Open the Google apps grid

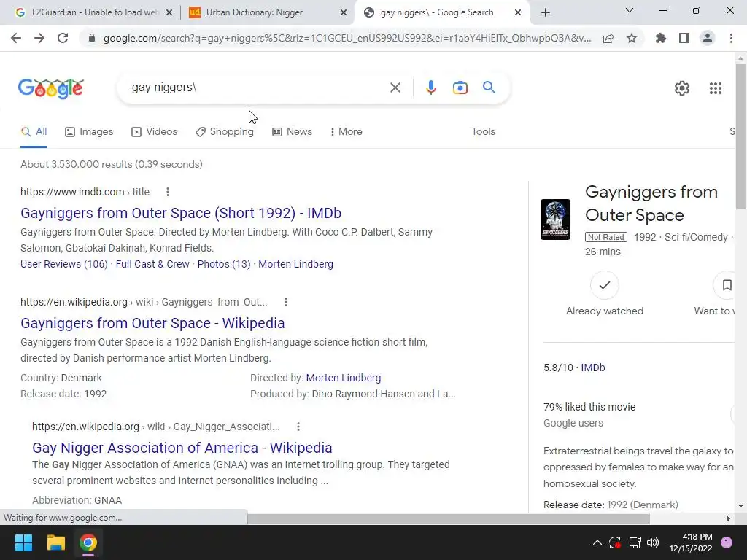(716, 88)
